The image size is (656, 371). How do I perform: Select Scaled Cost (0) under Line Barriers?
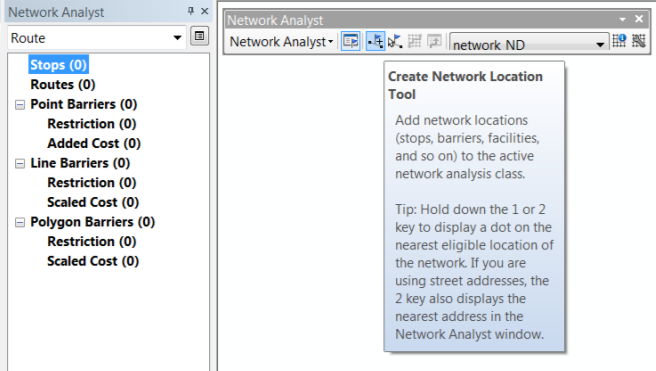[x=93, y=202]
